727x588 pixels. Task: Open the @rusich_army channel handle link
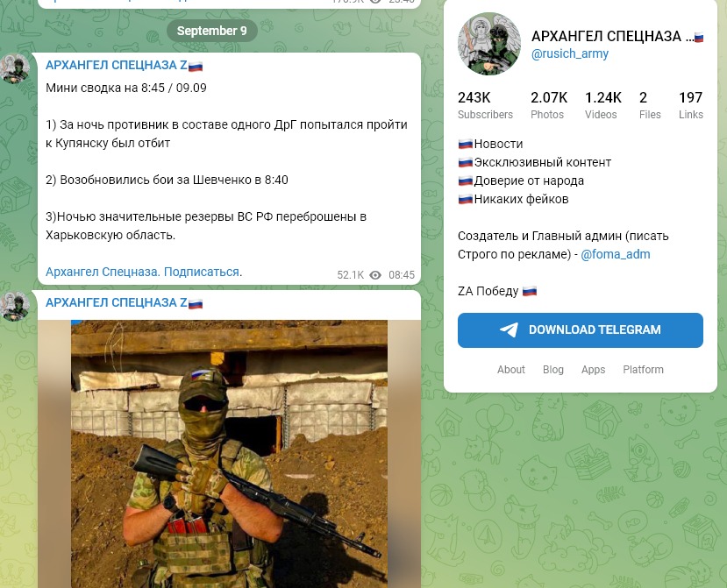pyautogui.click(x=569, y=53)
